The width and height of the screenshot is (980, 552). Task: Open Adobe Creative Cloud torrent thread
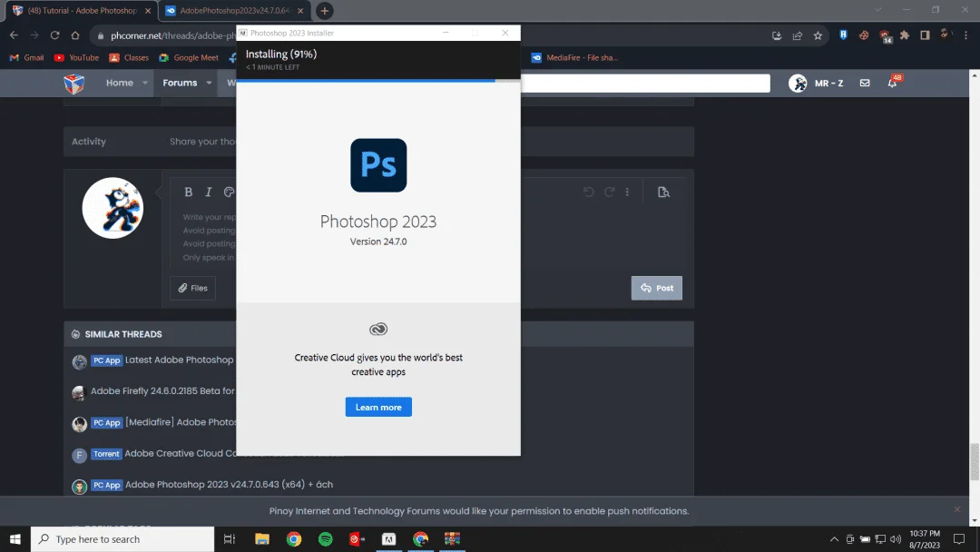click(180, 453)
